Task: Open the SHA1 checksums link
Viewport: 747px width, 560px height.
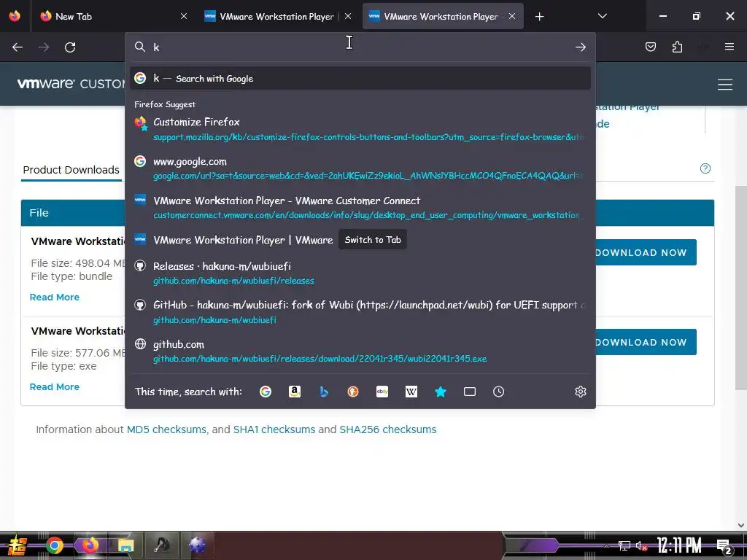Action: pos(274,429)
